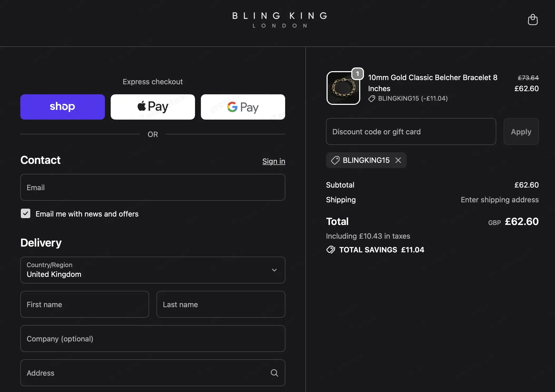
Task: Open the Country/Region dropdown
Action: point(153,270)
